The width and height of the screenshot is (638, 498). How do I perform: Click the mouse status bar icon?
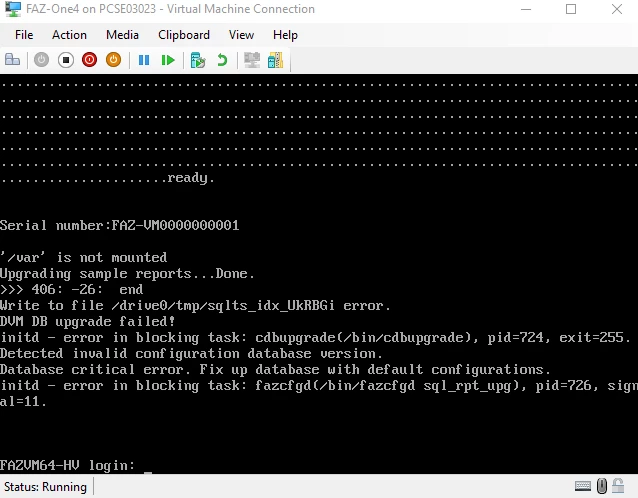[x=602, y=486]
